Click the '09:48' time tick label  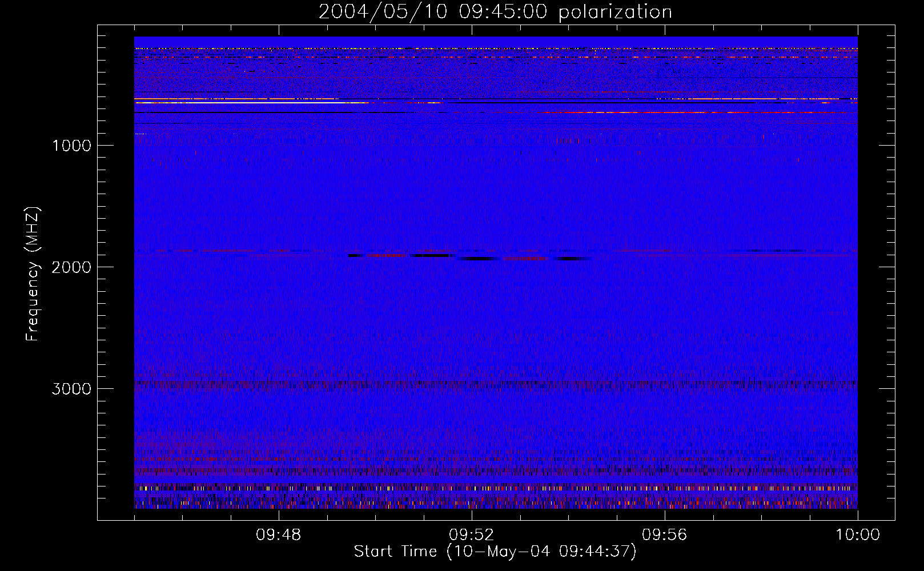(x=278, y=535)
